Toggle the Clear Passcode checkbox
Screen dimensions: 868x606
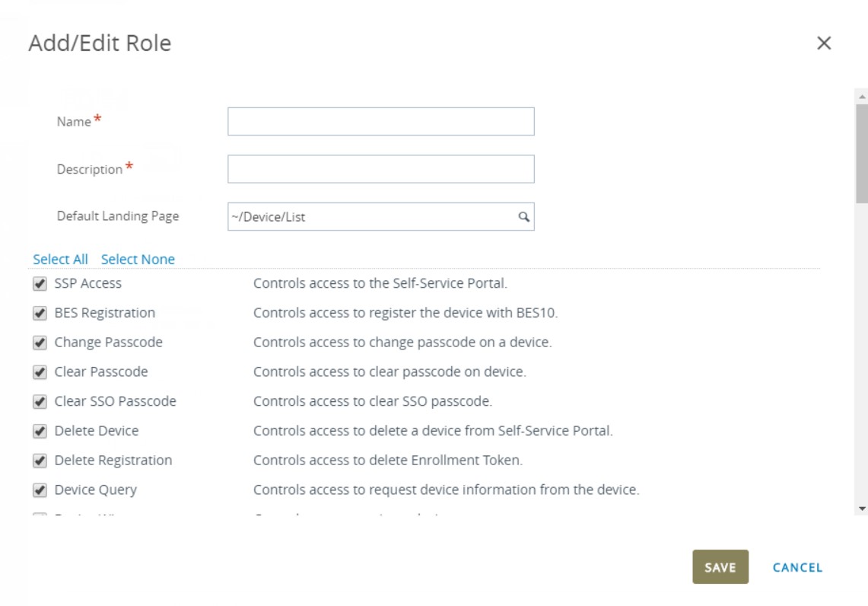40,372
